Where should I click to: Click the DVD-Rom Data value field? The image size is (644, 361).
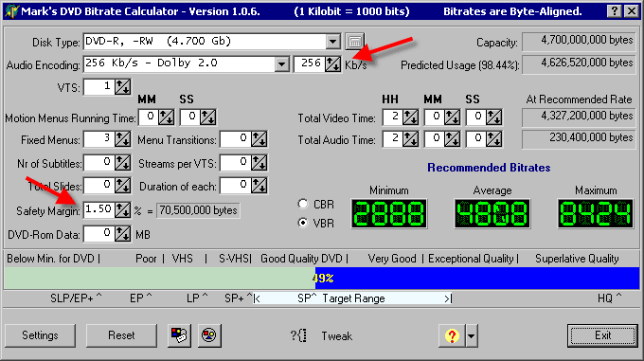[98, 234]
